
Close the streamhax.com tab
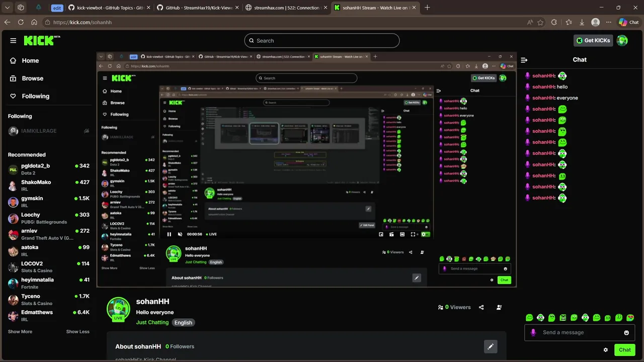tap(325, 8)
